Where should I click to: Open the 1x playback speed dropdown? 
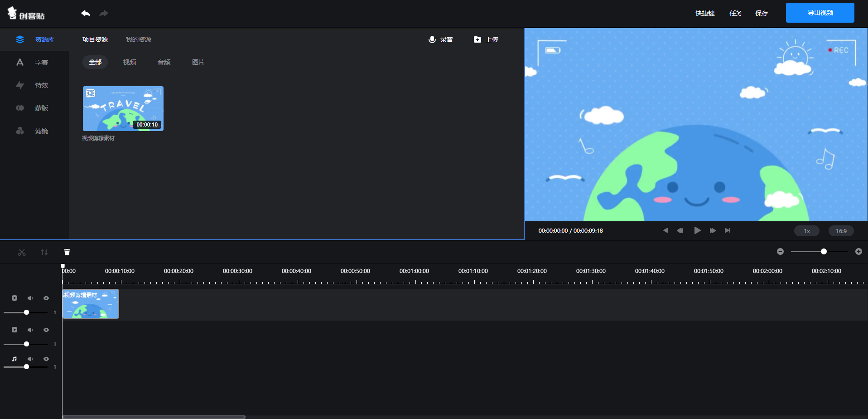pyautogui.click(x=806, y=231)
